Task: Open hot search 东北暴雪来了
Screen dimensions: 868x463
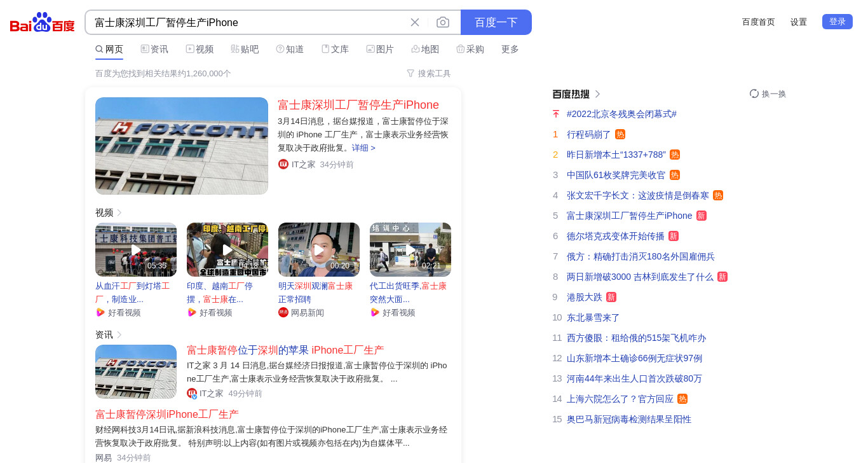Action: 593,317
